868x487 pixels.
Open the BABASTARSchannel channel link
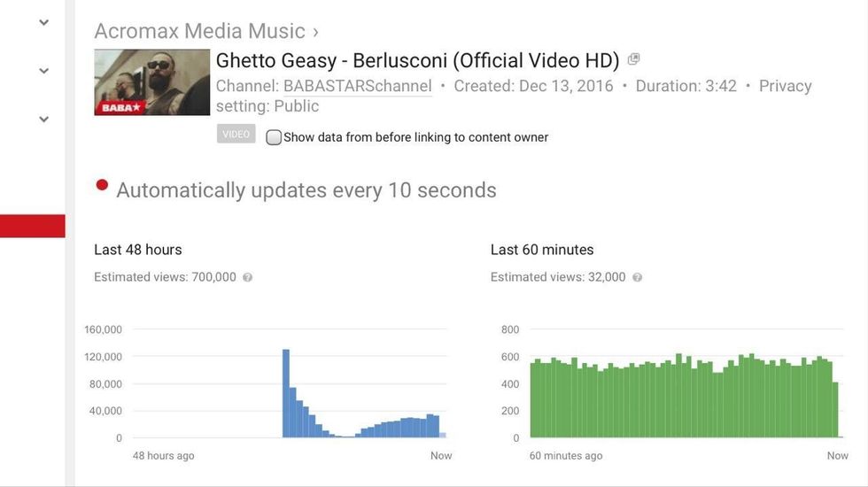coord(357,86)
